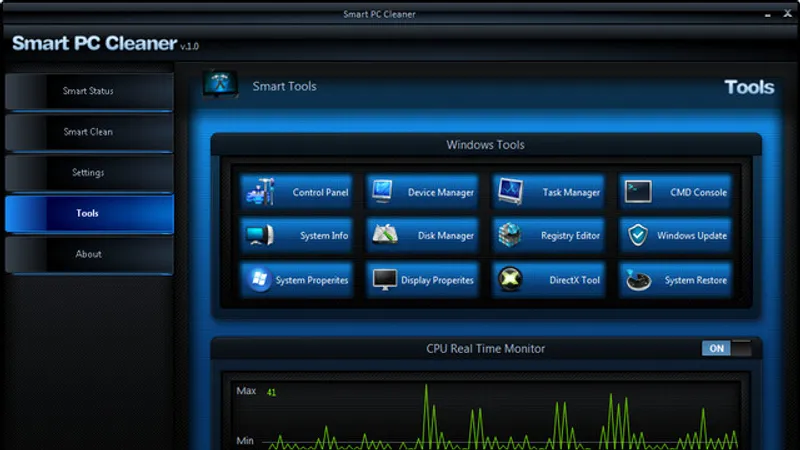
Task: Click the Display Properties monitor icon
Action: (385, 280)
